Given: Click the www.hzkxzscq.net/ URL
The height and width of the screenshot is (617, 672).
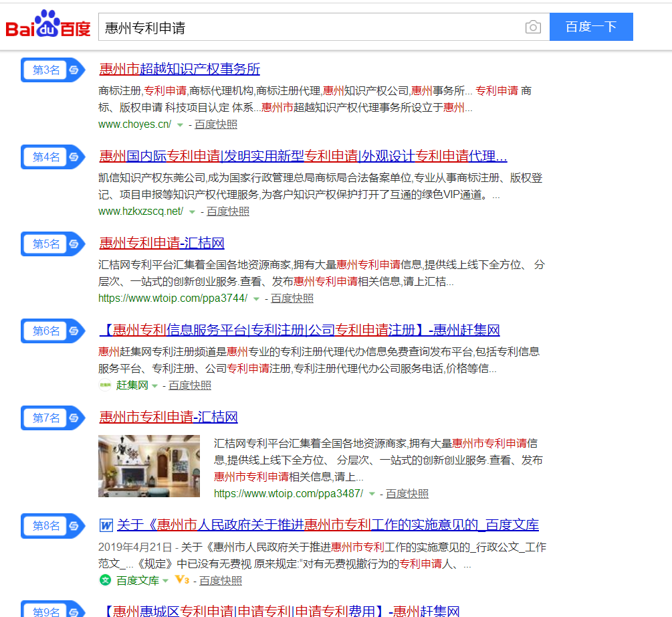Looking at the screenshot, I should [140, 211].
